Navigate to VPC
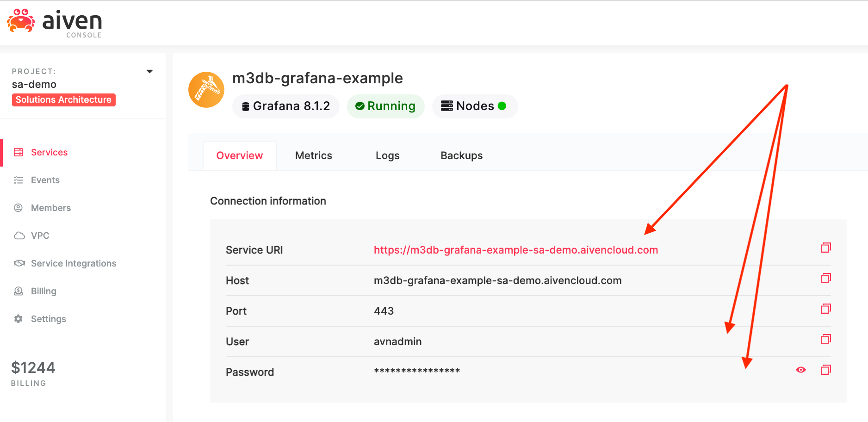 click(x=40, y=236)
